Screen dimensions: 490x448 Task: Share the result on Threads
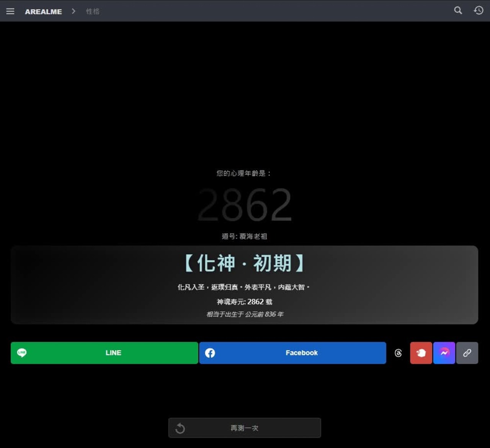[398, 353]
